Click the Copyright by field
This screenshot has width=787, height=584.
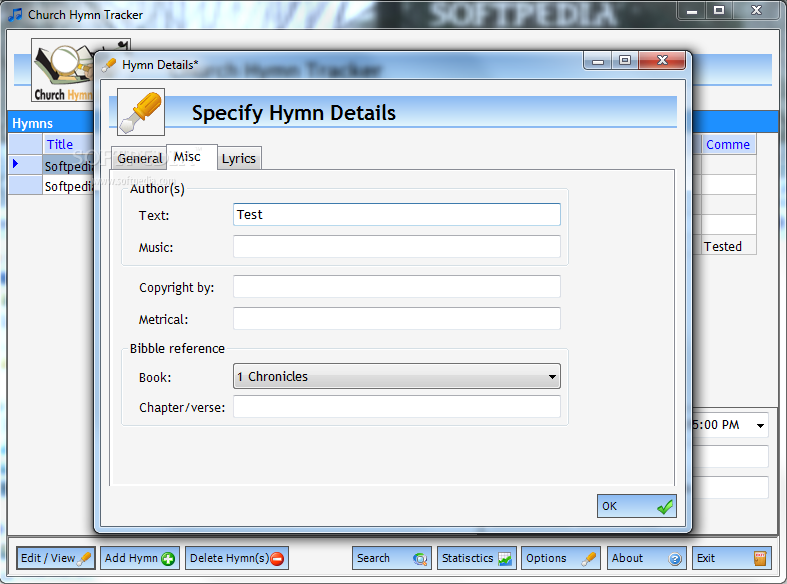click(x=397, y=286)
